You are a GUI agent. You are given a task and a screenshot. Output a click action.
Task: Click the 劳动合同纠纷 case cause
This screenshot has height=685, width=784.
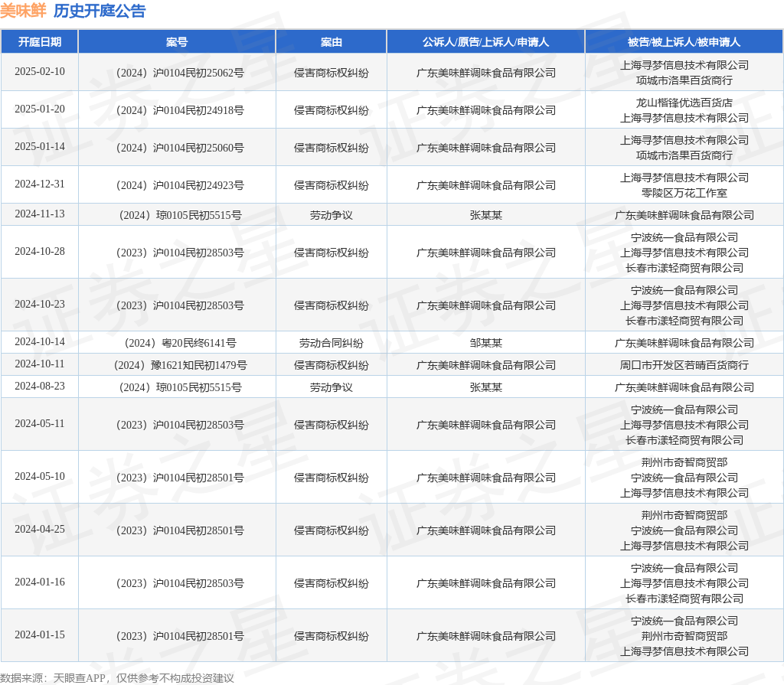click(x=331, y=344)
